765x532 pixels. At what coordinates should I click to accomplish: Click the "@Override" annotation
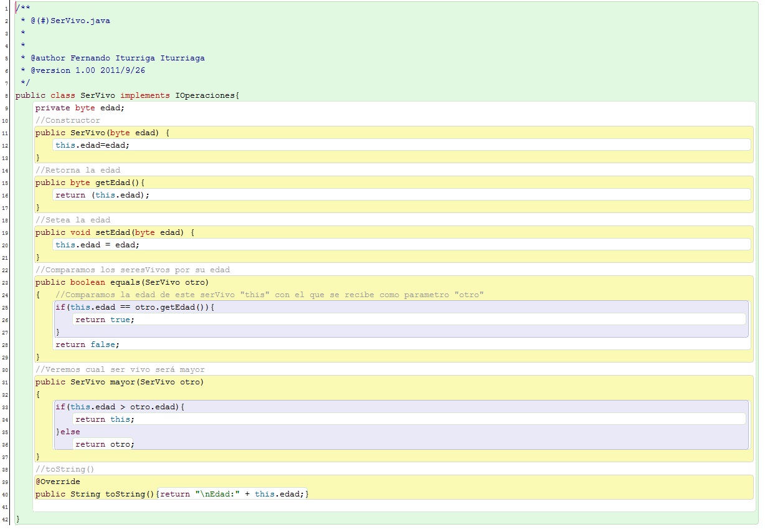(58, 482)
